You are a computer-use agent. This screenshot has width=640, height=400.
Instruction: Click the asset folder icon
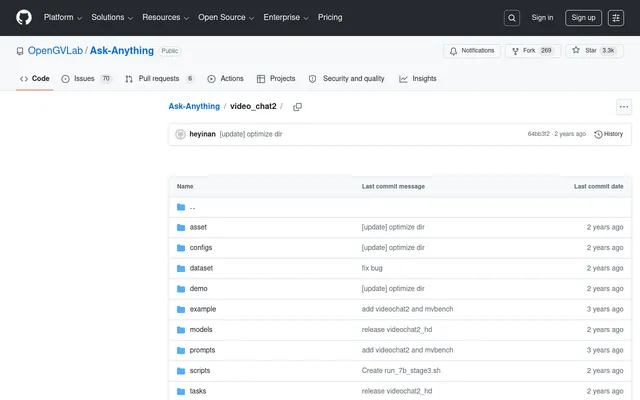(x=181, y=227)
